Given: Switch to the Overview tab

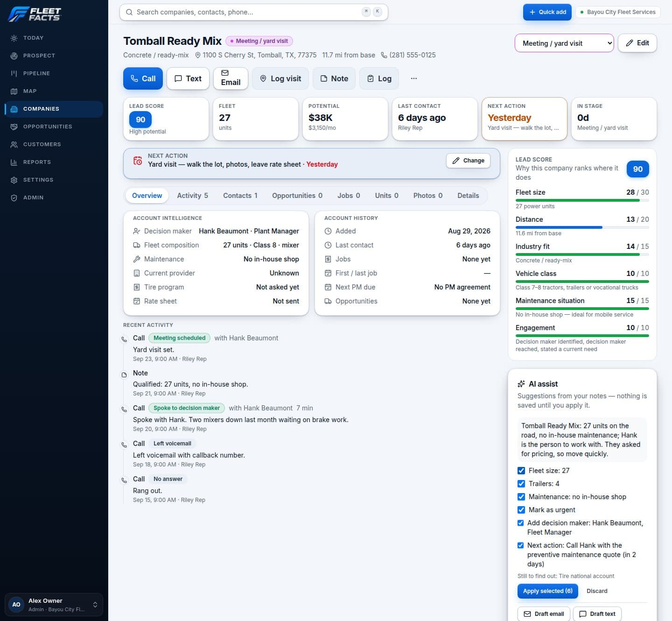Looking at the screenshot, I should (x=147, y=196).
